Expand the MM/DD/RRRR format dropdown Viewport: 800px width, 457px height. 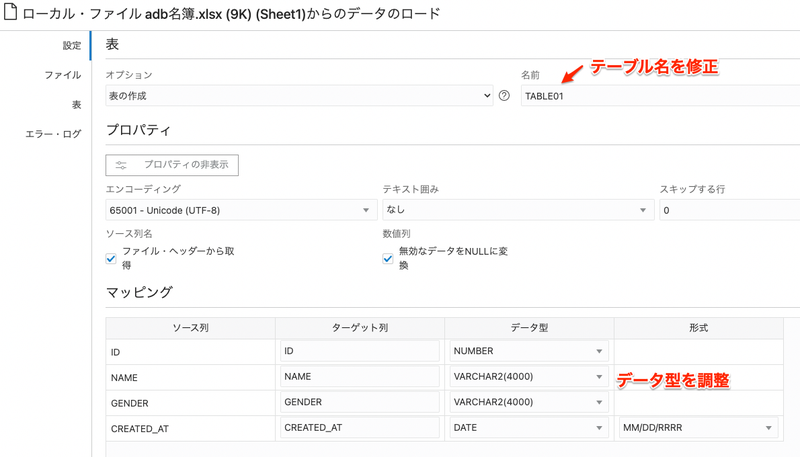click(x=699, y=428)
